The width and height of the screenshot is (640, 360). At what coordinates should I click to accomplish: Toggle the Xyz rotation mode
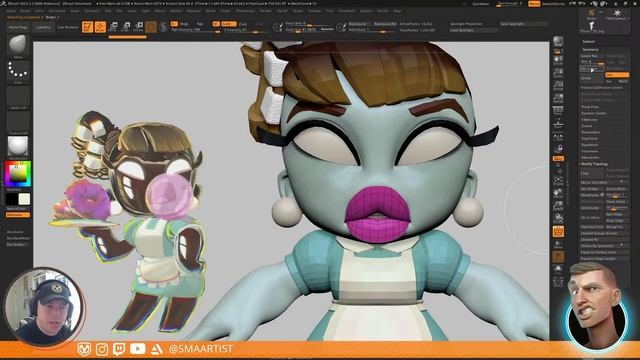[558, 158]
